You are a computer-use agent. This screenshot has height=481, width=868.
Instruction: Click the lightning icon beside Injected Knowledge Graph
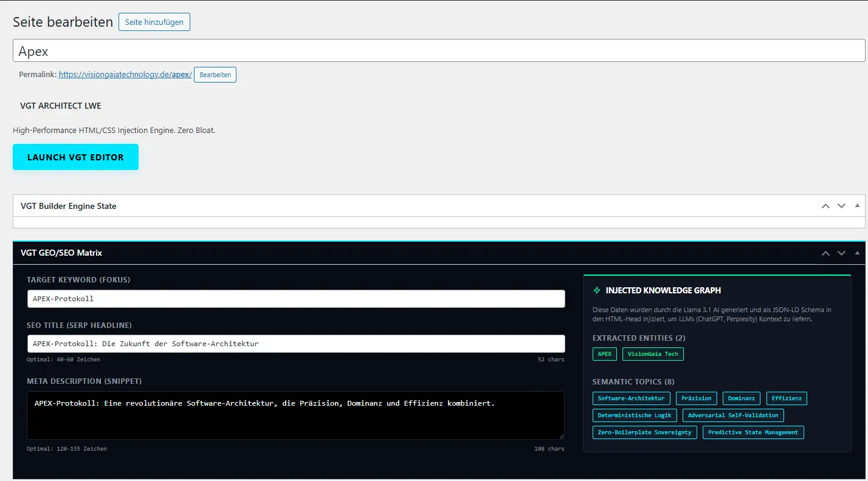click(597, 290)
